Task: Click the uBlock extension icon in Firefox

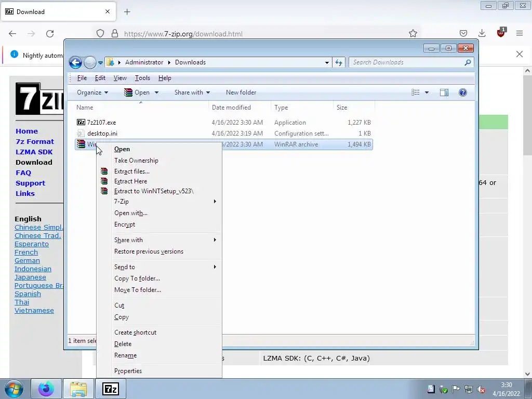Action: 501,33
